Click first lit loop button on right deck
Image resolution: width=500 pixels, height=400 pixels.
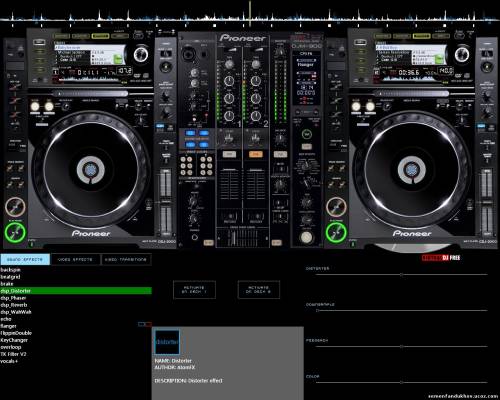point(356,106)
